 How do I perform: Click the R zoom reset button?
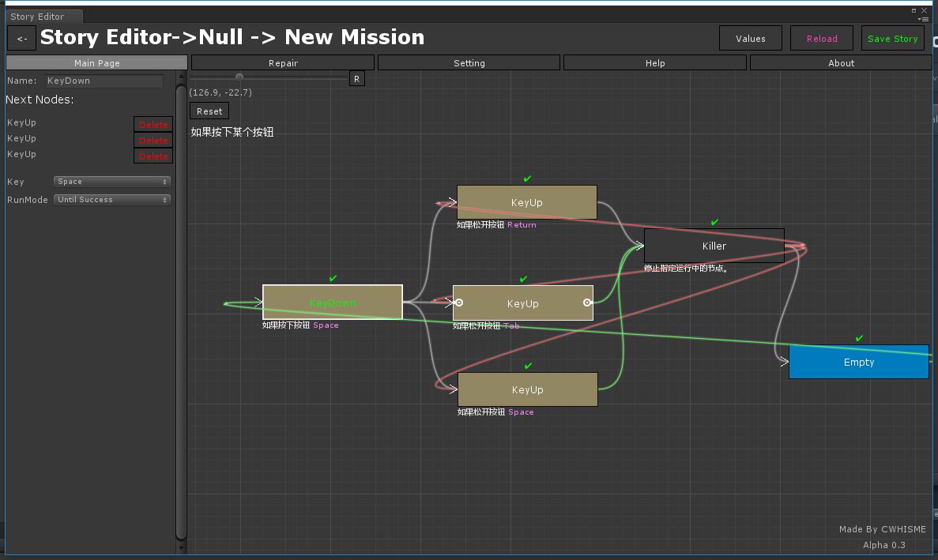click(x=357, y=79)
